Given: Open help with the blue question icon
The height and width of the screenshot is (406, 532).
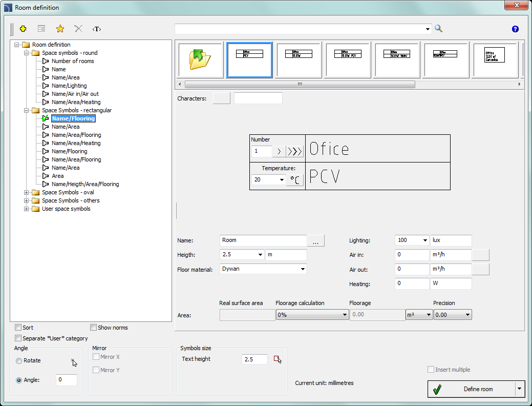Looking at the screenshot, I should point(515,29).
